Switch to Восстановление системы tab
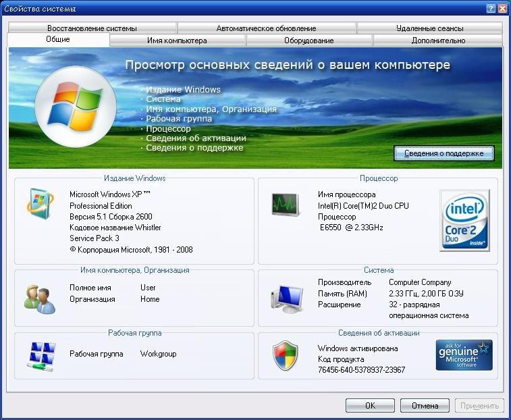 (x=92, y=28)
